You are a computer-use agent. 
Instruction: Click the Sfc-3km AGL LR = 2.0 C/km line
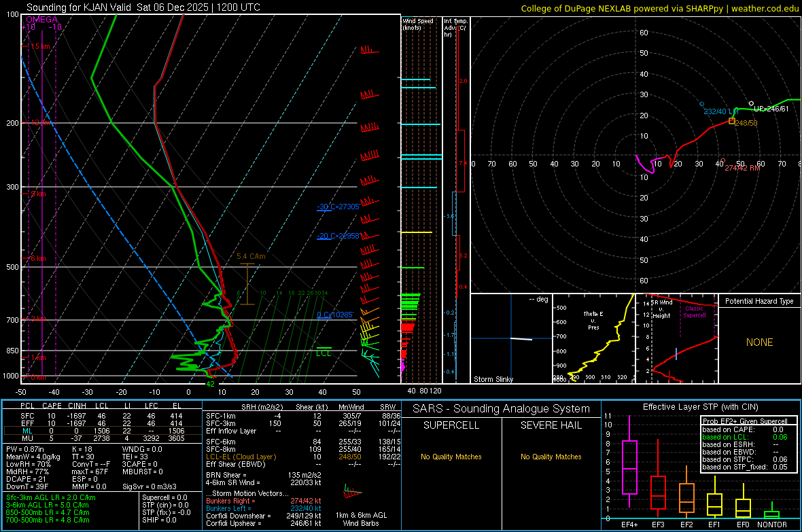pyautogui.click(x=51, y=497)
